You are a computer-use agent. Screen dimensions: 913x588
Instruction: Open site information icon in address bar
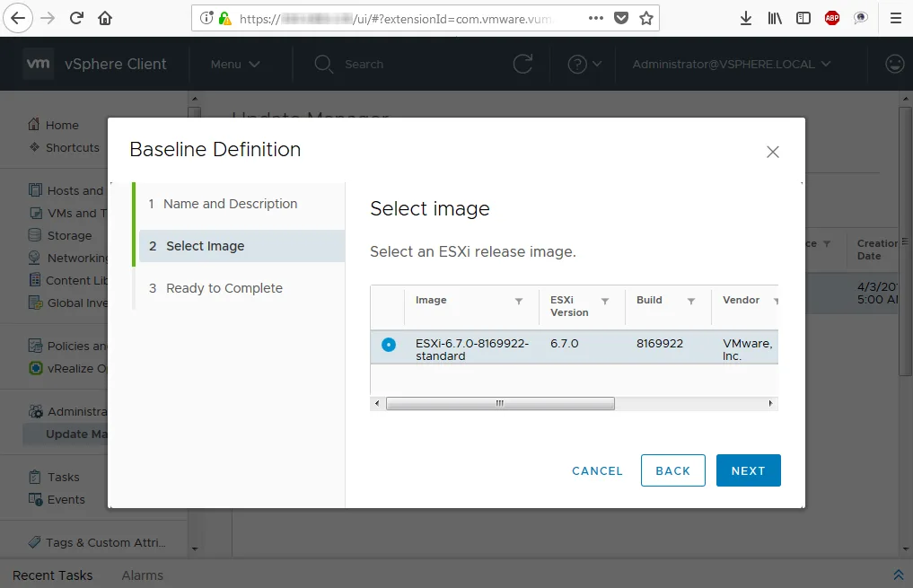point(206,19)
